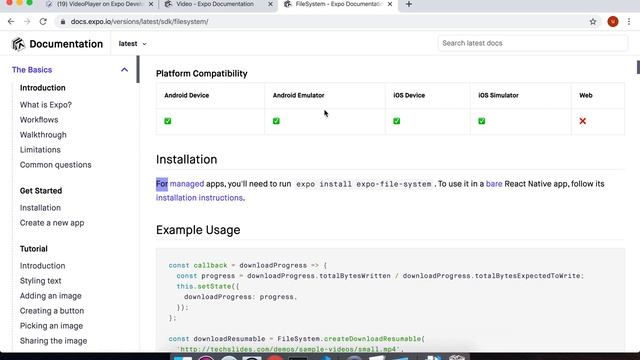Viewport: 640px width, 360px height.
Task: Go back using browser back arrow
Action: pyautogui.click(x=11, y=22)
